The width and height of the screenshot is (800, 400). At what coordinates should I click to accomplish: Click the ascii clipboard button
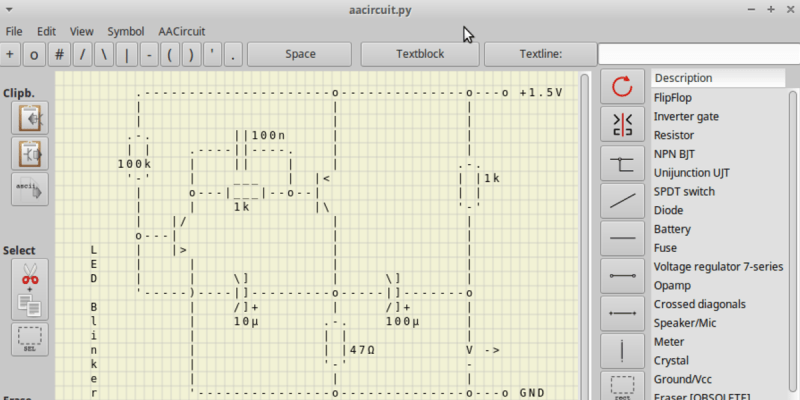(x=30, y=188)
